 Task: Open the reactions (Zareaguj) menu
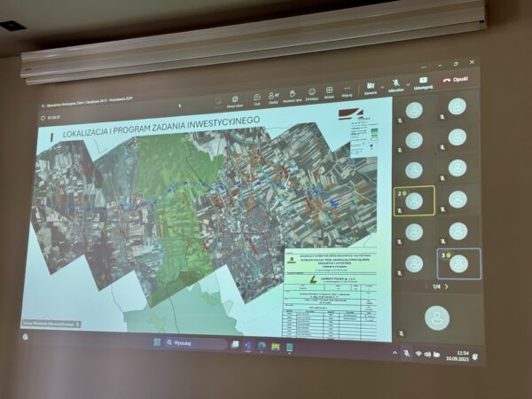[311, 92]
